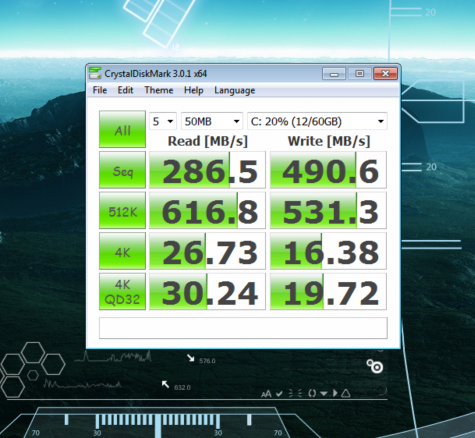Image resolution: width=475 pixels, height=438 pixels.
Task: Select the 512K write value 531.3
Action: (x=328, y=210)
